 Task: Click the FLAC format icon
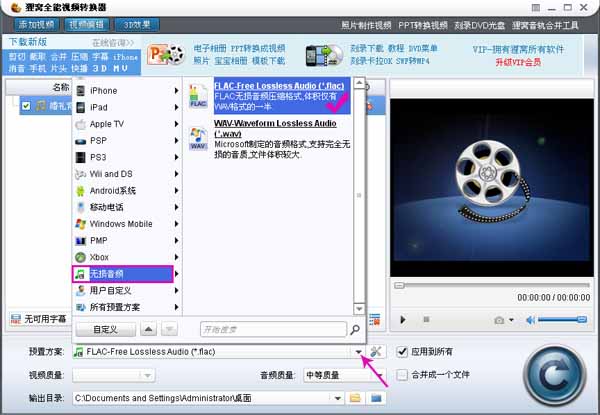(198, 96)
